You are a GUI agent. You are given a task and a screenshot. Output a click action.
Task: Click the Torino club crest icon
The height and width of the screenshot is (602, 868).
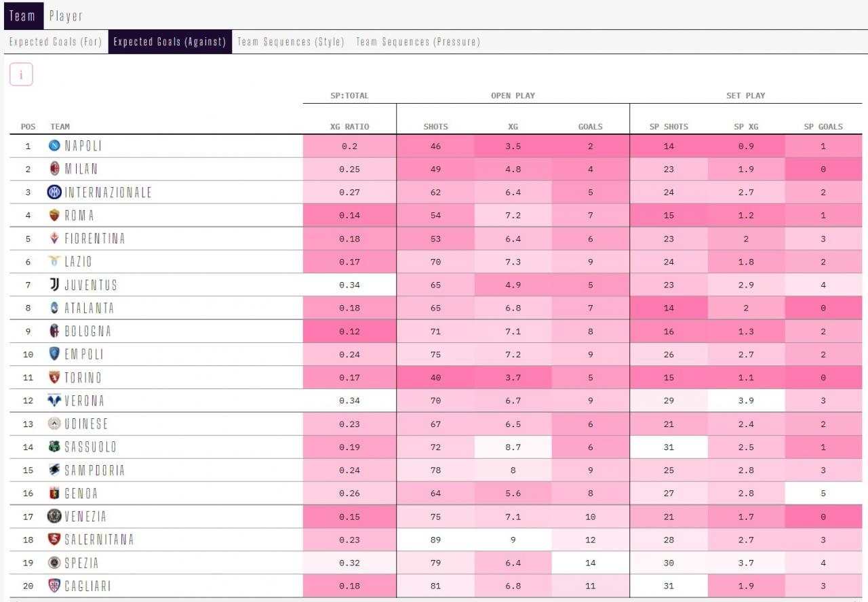click(54, 377)
